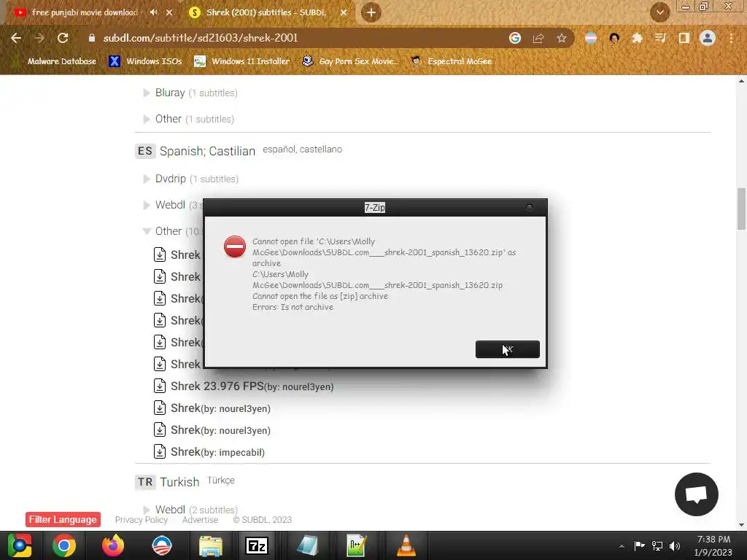Viewport: 747px width, 560px height.
Task: Open Action Center flag icon
Action: (639, 545)
